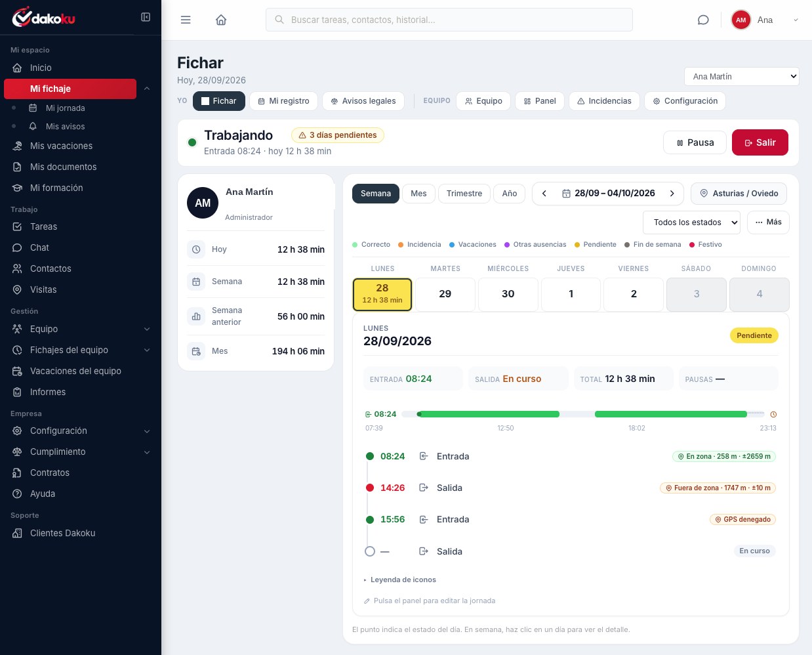Screen dimensions: 812x655
Task: Click the Informes clipboard icon
Action: (x=18, y=392)
